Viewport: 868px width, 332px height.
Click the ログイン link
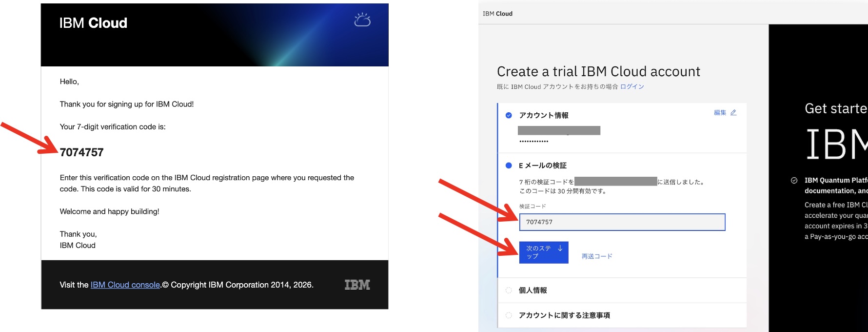pyautogui.click(x=632, y=86)
